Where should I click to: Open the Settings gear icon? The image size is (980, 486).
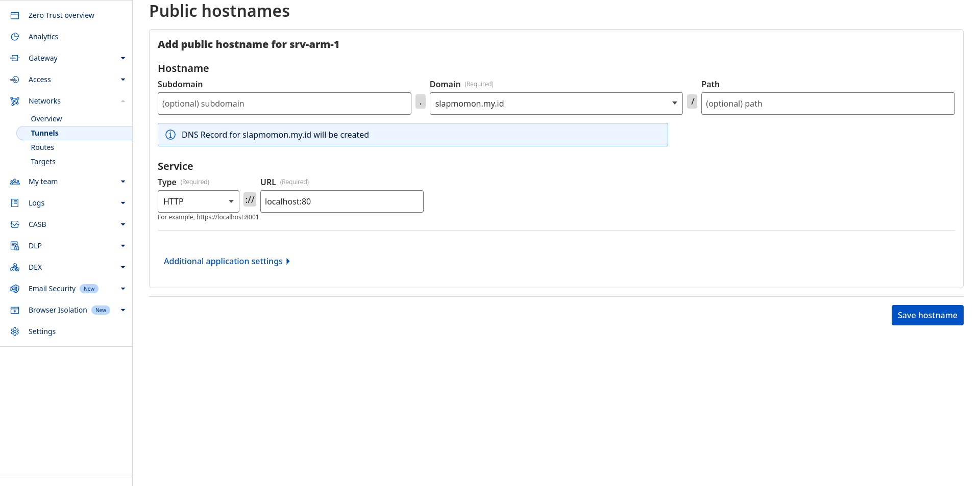pyautogui.click(x=15, y=331)
